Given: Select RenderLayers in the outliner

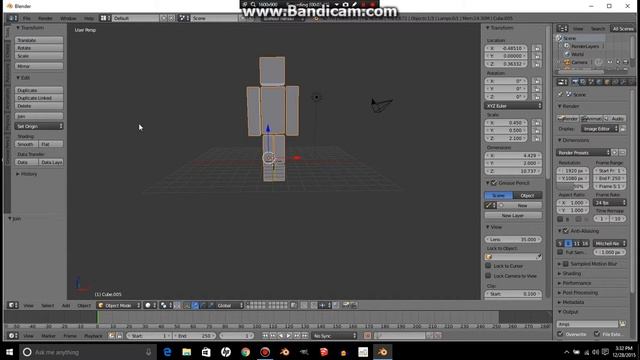Looking at the screenshot, I should tap(584, 46).
